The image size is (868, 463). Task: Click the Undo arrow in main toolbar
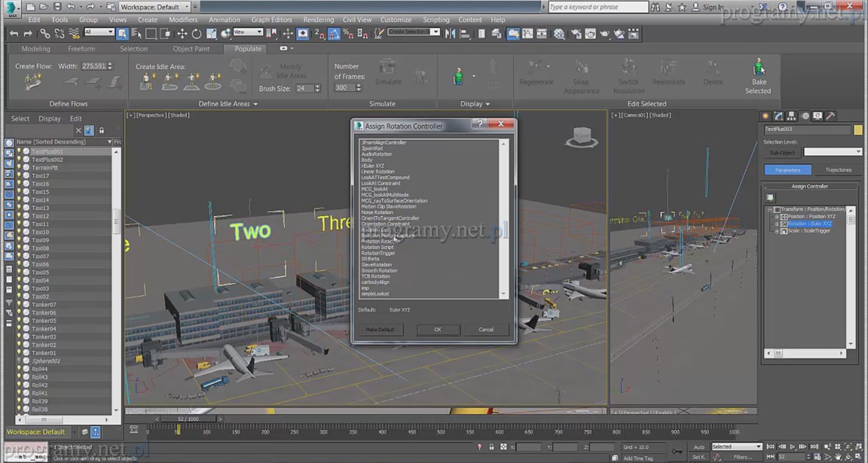[14, 34]
